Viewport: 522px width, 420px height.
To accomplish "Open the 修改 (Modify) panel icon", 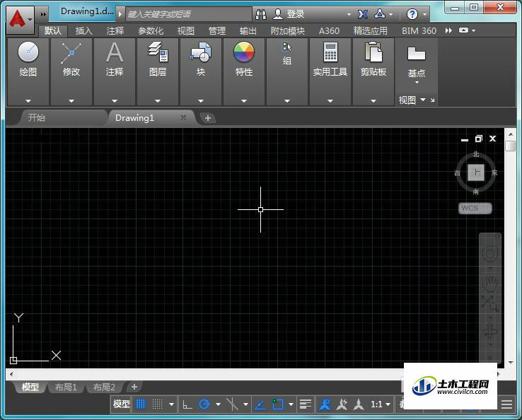I will pyautogui.click(x=71, y=52).
